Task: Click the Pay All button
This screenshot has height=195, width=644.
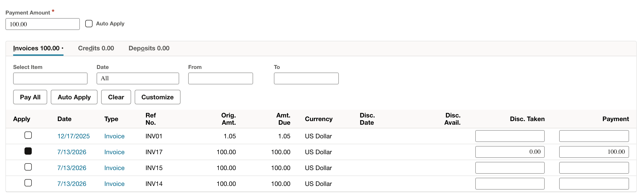Action: (30, 97)
